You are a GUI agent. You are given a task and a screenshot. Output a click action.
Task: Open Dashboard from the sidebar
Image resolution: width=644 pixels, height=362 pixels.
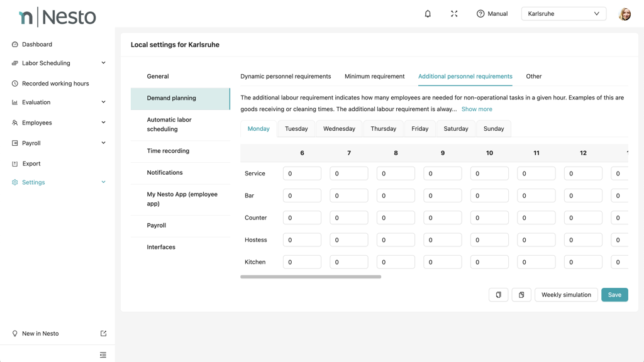tap(37, 45)
